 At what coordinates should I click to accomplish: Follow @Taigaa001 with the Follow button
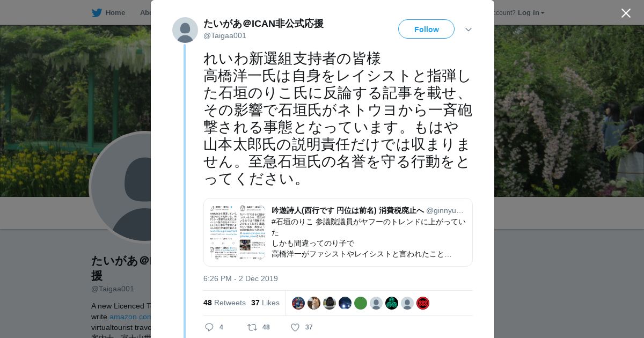[426, 29]
